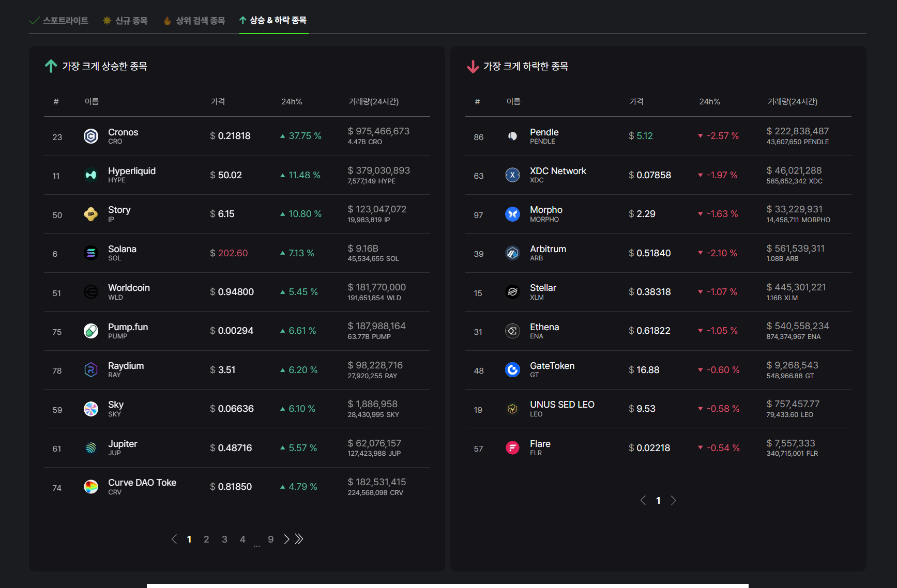The height and width of the screenshot is (588, 897).
Task: Click the Flare coin logo
Action: click(x=512, y=448)
